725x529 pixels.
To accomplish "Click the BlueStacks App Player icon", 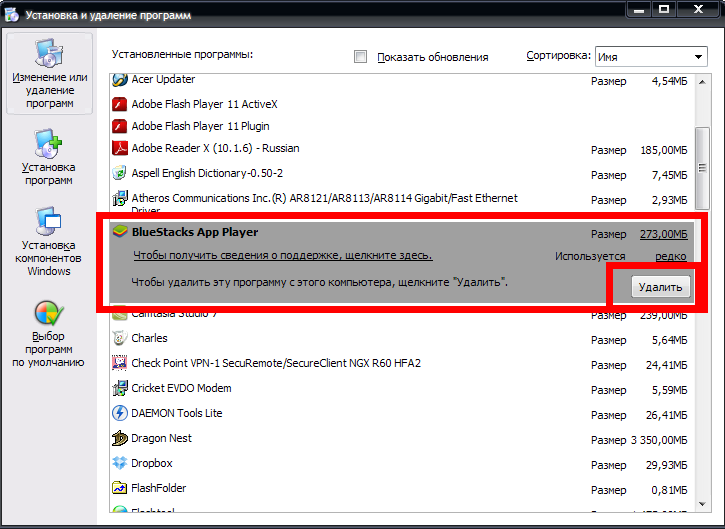I will tap(120, 233).
